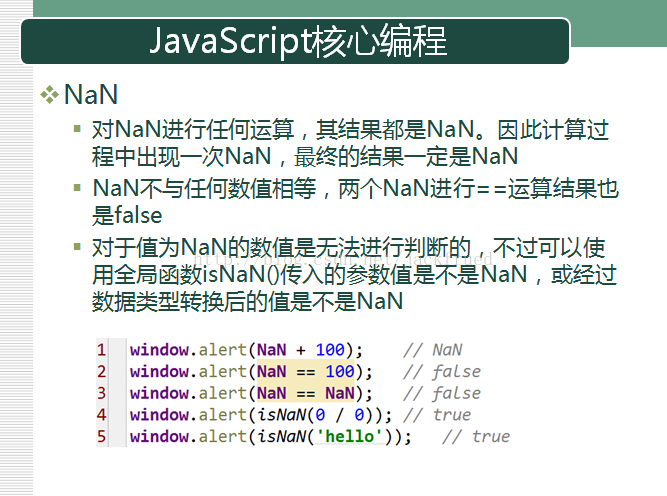
Task: Click the slide title 'JavaScript核心编程'
Action: 298,41
